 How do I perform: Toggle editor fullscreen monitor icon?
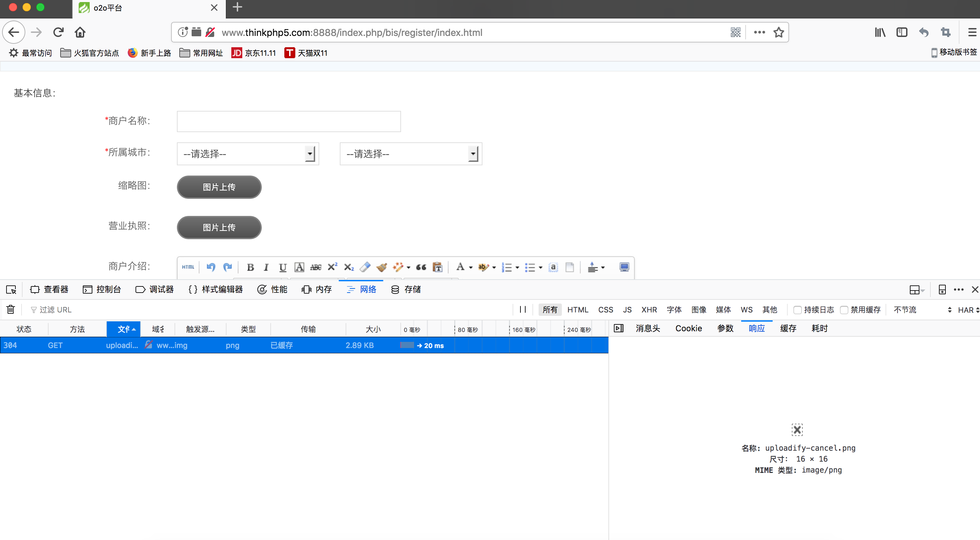pyautogui.click(x=624, y=267)
